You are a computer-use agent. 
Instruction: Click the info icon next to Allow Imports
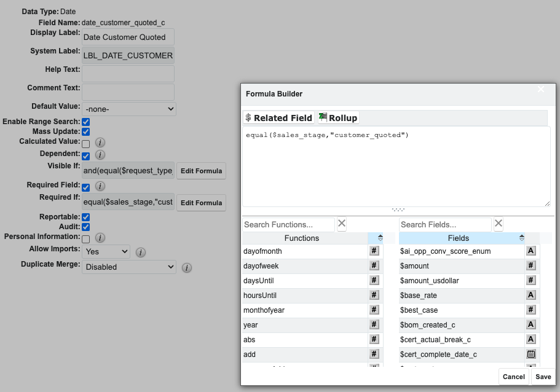point(140,252)
